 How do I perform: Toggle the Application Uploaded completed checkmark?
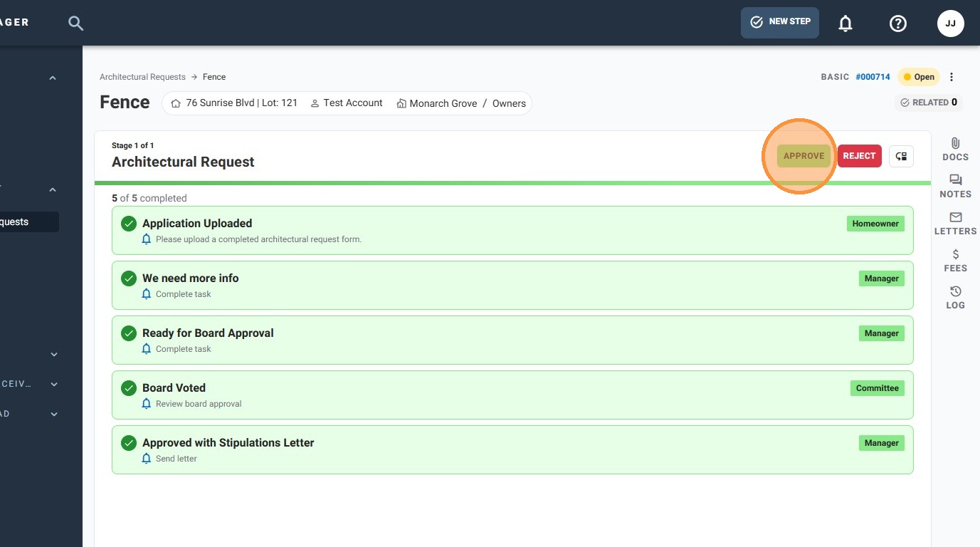click(x=129, y=224)
